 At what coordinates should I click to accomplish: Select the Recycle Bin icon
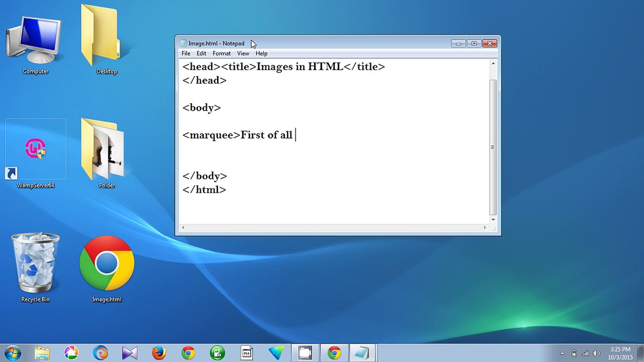tap(35, 267)
